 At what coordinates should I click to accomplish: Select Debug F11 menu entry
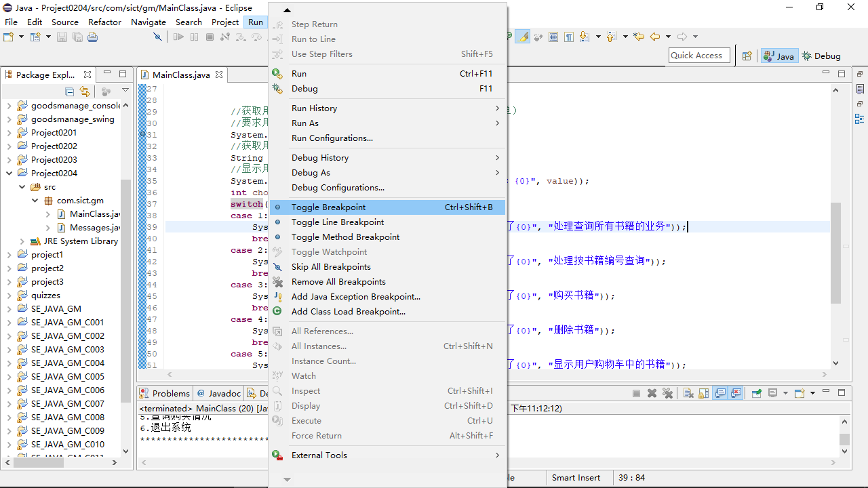click(387, 89)
